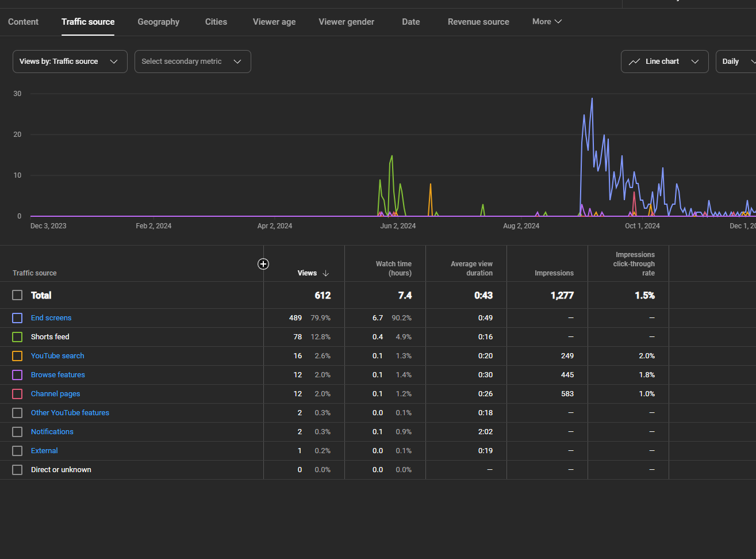756x559 pixels.
Task: Sort by Watch time (hours) column
Action: pos(394,269)
